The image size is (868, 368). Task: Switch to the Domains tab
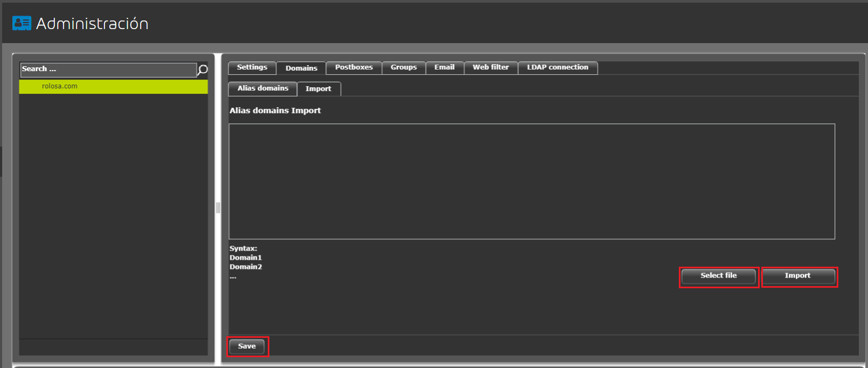[301, 68]
